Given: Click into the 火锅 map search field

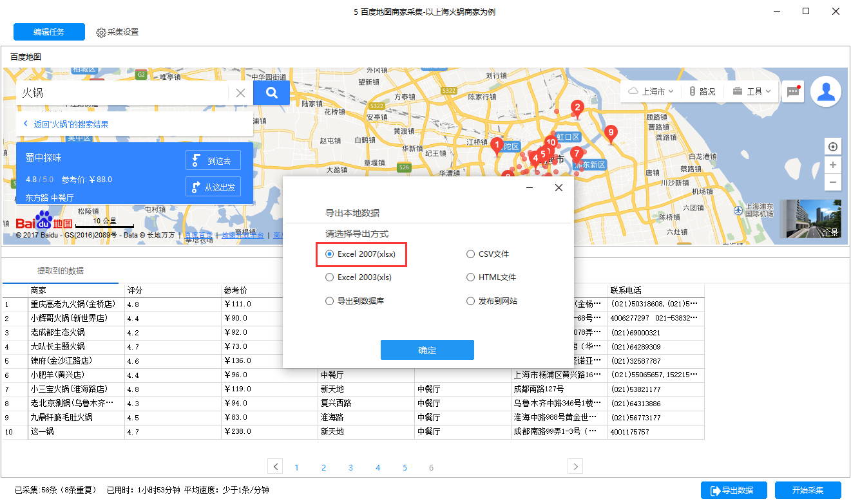Looking at the screenshot, I should (122, 93).
